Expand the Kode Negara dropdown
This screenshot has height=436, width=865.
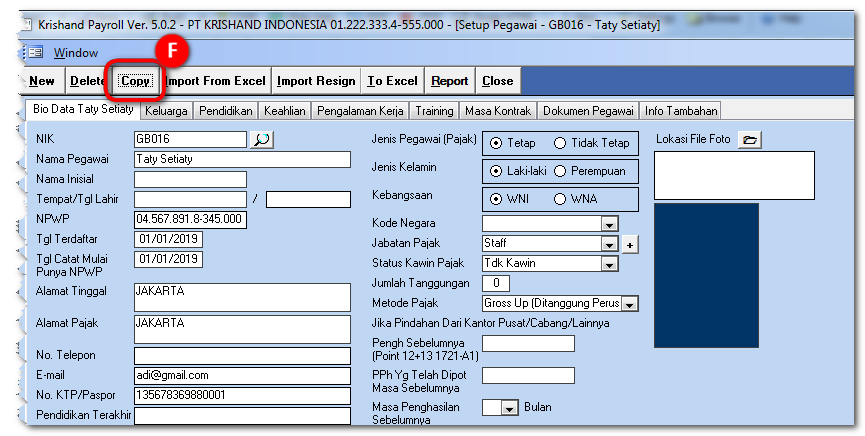(608, 224)
